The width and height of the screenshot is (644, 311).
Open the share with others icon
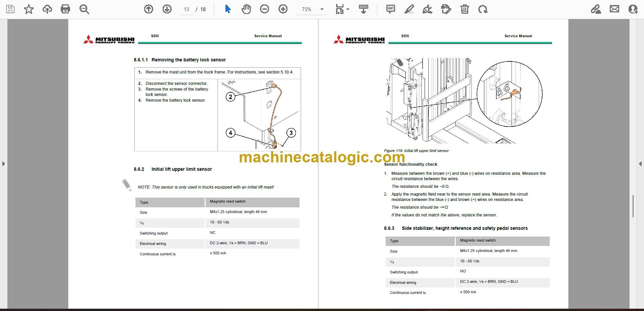[633, 9]
